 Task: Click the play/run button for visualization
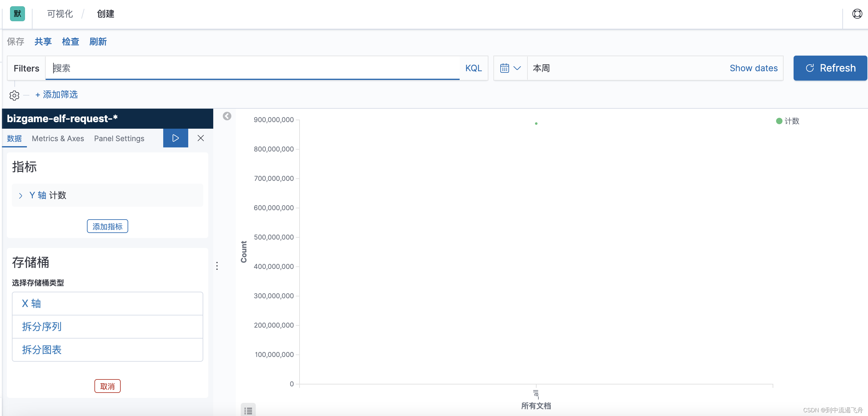coord(175,138)
